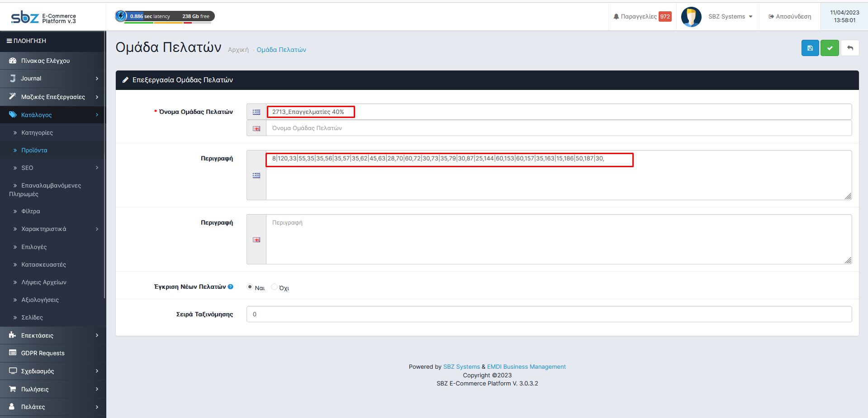This screenshot has width=868, height=418.
Task: Toggle the ΠΛΟΗΓΗΣΗ hamburger menu
Action: 9,41
